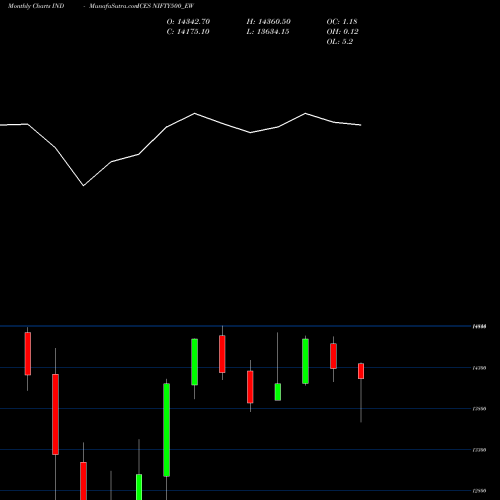Viewport: 500px width, 500px height.
Task: Click the 'OL: 5.2' reading
Action: tap(340, 42)
